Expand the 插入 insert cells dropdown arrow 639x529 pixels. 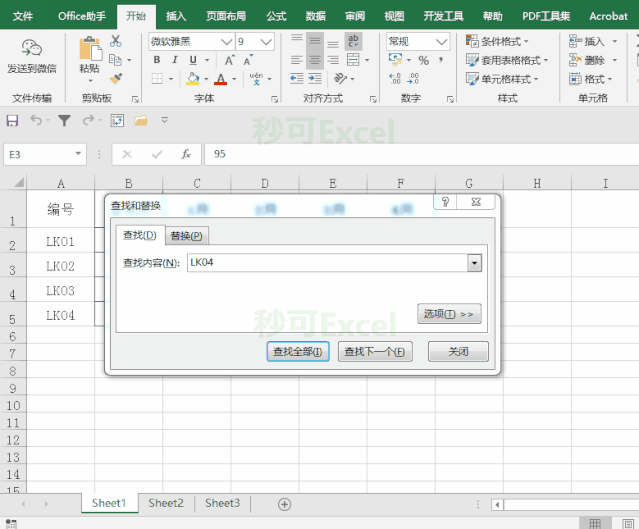pyautogui.click(x=615, y=41)
